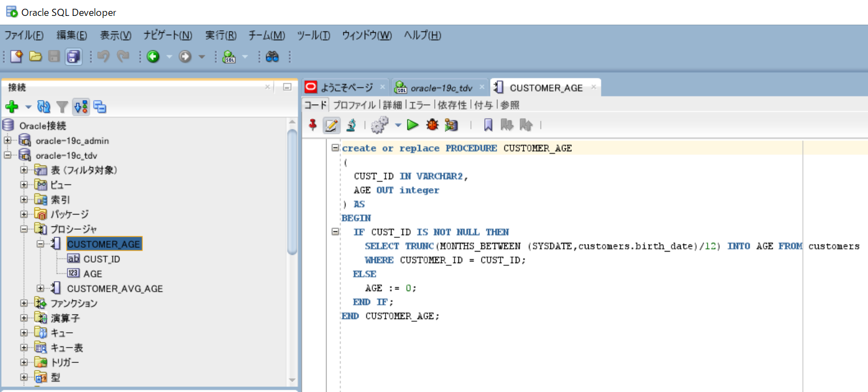This screenshot has height=392, width=868.
Task: Run the procedure with green play icon
Action: (413, 125)
